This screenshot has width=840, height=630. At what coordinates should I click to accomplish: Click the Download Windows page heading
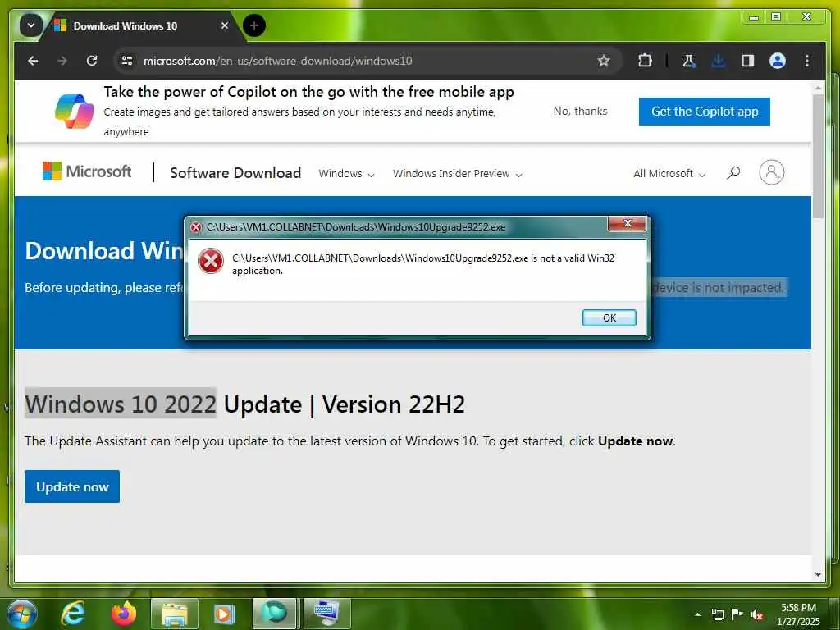click(x=104, y=251)
